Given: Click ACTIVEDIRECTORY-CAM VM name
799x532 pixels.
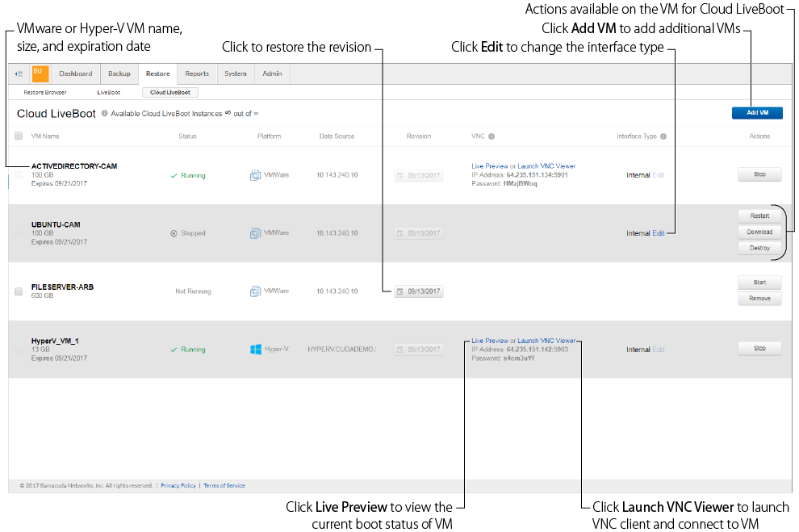Looking at the screenshot, I should click(74, 166).
